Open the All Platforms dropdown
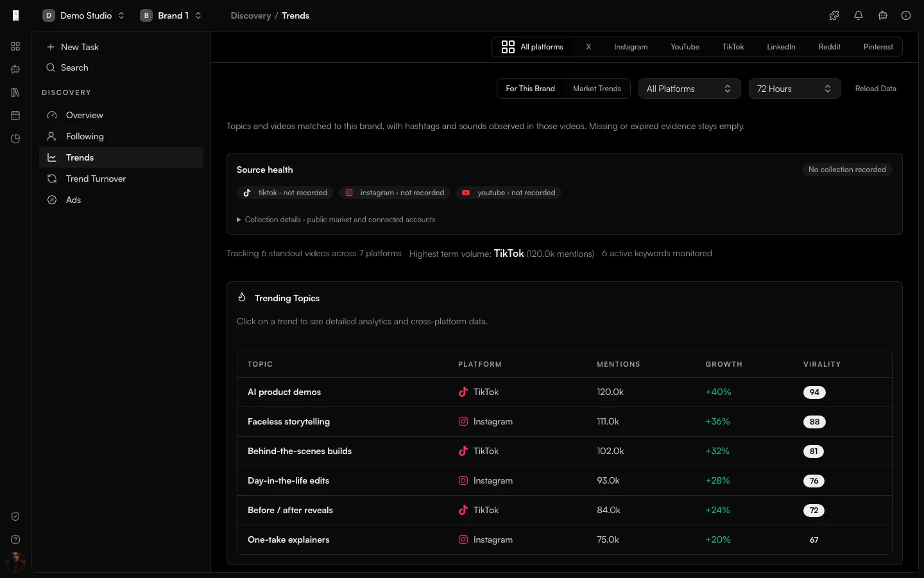The image size is (924, 578). coord(689,89)
